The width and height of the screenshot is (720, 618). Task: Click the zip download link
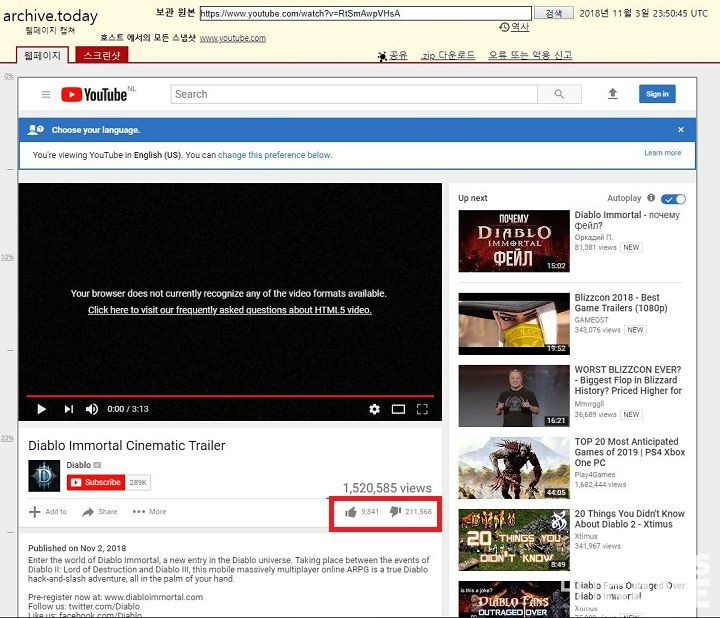click(448, 56)
